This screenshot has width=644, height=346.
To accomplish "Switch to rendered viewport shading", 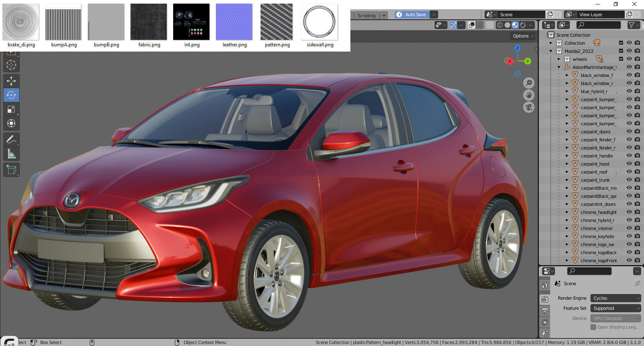I will (x=523, y=25).
